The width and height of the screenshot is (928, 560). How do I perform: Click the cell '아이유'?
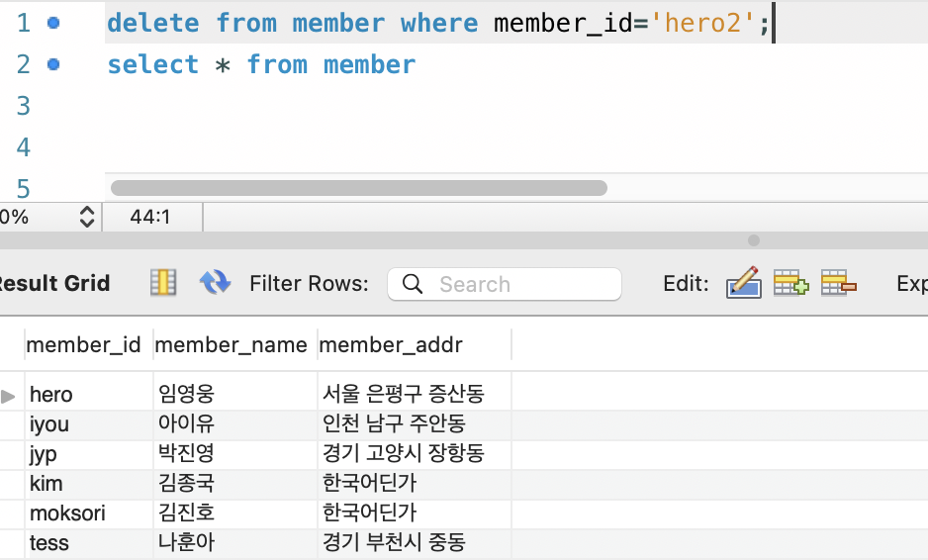(234, 424)
